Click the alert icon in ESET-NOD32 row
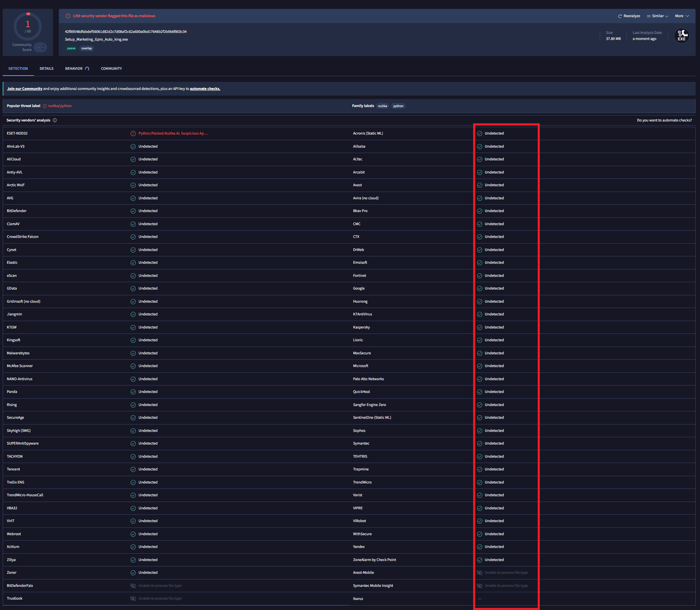Image resolution: width=700 pixels, height=610 pixels. click(133, 133)
